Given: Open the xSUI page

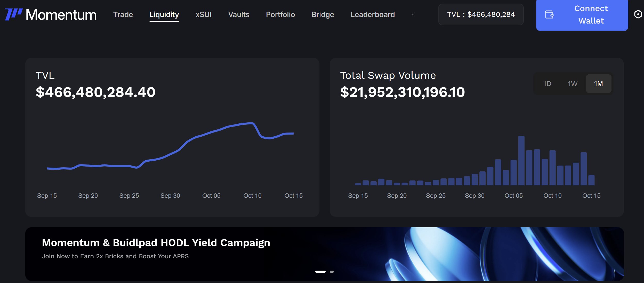Looking at the screenshot, I should (x=203, y=14).
